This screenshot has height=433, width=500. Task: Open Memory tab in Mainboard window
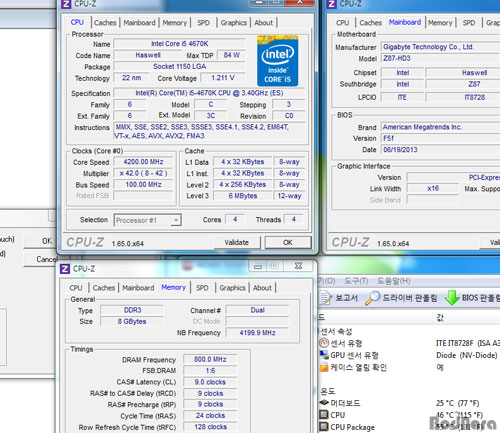pos(440,23)
